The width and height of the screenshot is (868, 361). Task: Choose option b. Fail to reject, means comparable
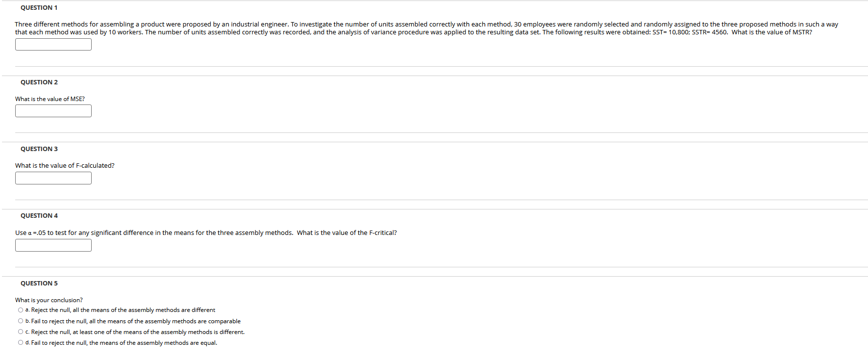pos(21,321)
